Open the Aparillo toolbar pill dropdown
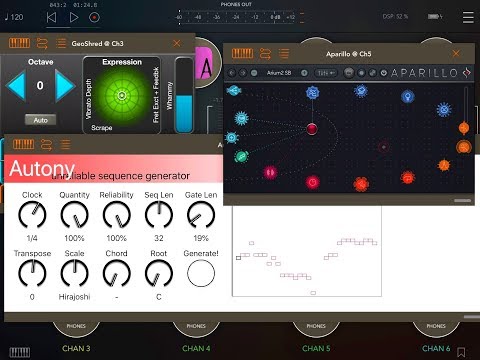 point(326,73)
